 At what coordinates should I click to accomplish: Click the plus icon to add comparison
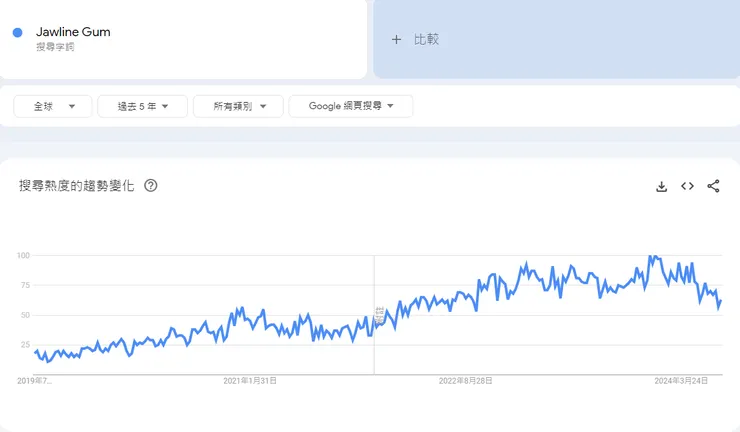coord(396,40)
